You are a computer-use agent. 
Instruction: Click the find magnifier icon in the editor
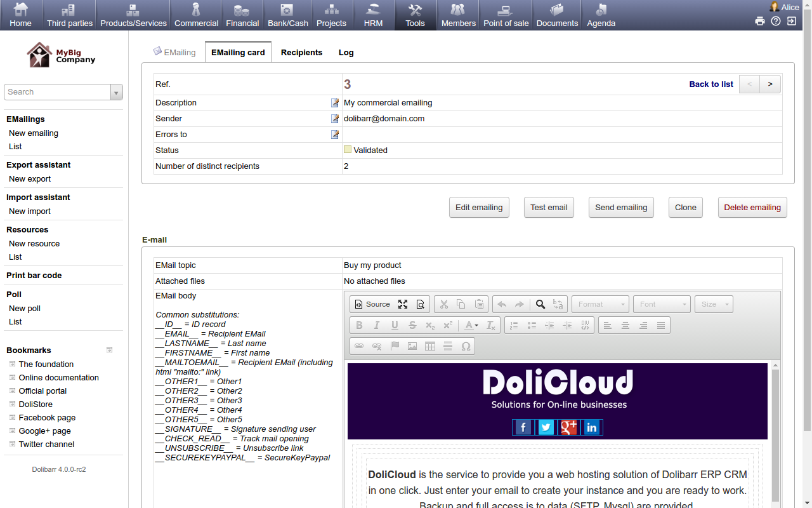click(540, 304)
